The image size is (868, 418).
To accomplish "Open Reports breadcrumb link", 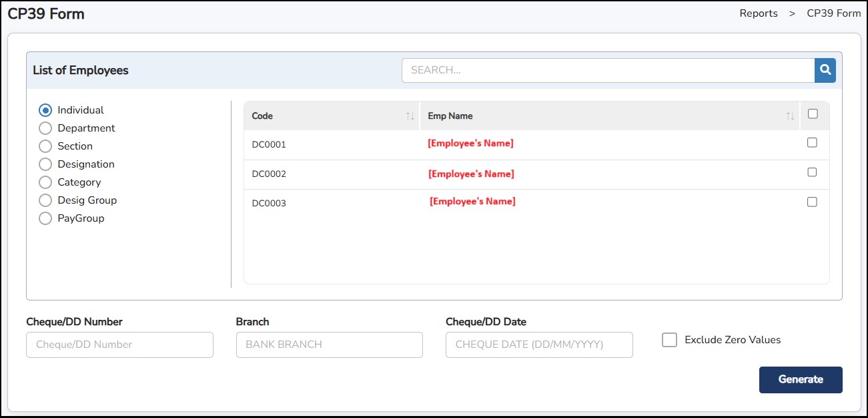I will (758, 13).
